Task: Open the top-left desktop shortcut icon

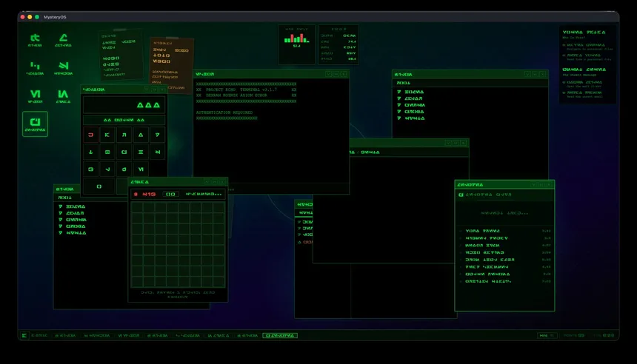Action: pyautogui.click(x=35, y=39)
